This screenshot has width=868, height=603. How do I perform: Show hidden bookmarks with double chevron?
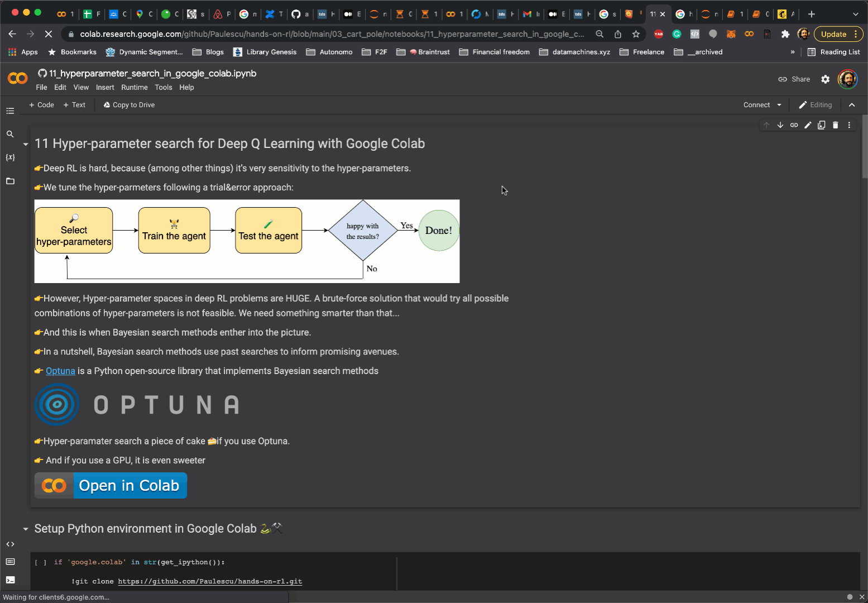[x=793, y=52]
